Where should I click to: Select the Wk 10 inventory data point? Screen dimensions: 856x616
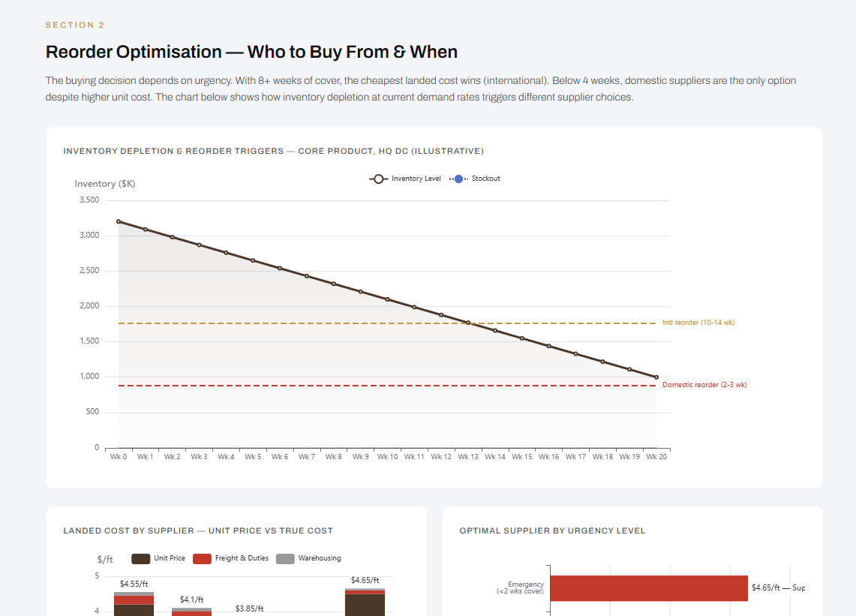tap(388, 299)
